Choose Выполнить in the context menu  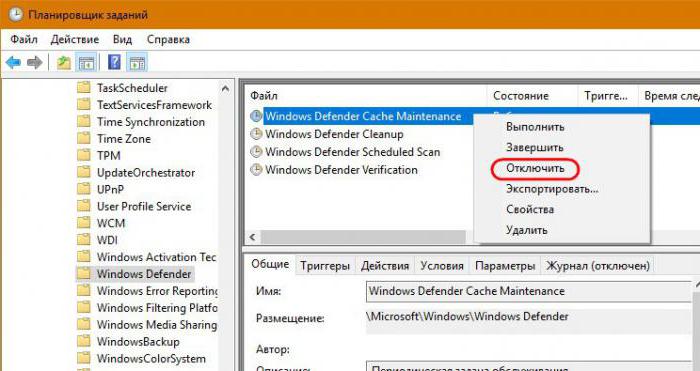[x=535, y=127]
